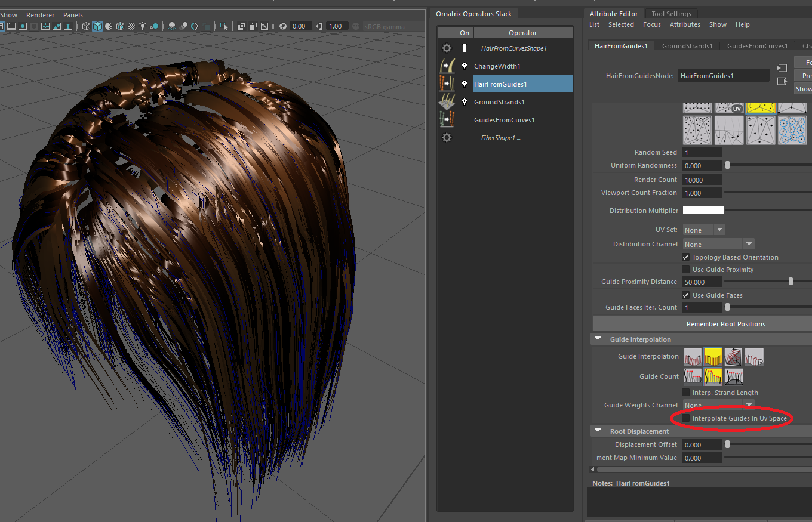Image resolution: width=812 pixels, height=522 pixels.
Task: Choose the blue-circles distribution method icon
Action: pos(792,129)
